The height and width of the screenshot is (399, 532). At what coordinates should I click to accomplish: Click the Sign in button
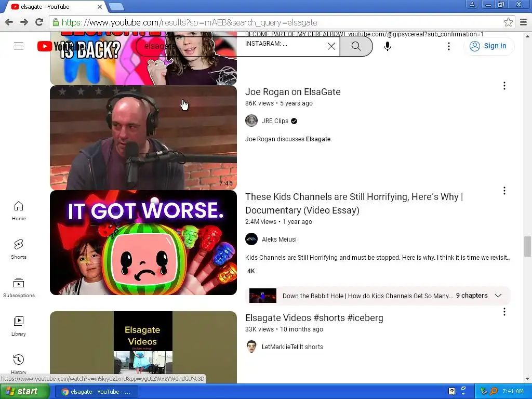coord(488,46)
